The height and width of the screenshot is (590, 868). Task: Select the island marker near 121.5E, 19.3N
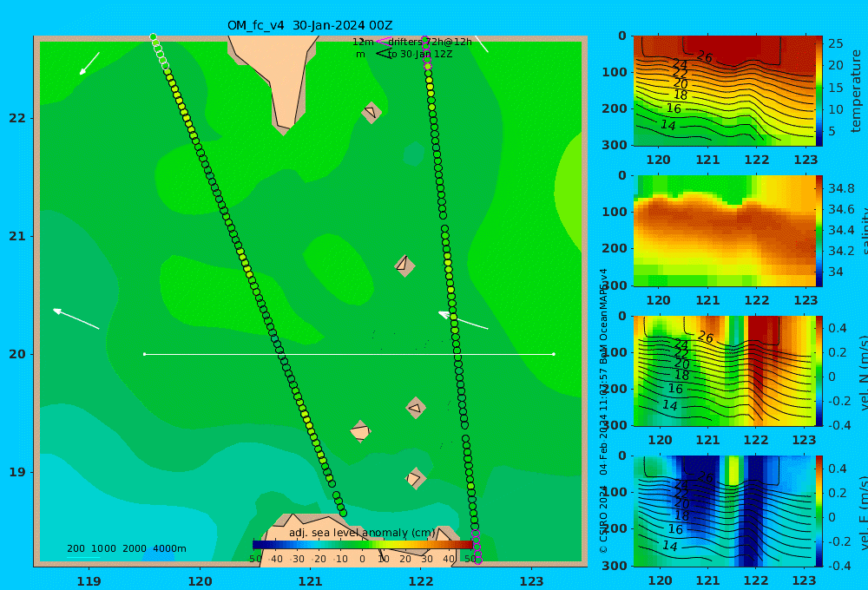pos(360,431)
